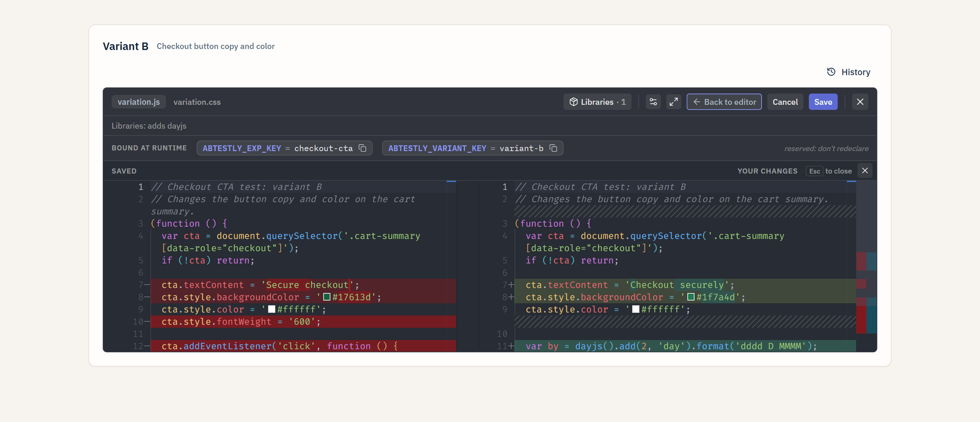Expand editor to fullscreen
The height and width of the screenshot is (422, 980).
[x=674, y=102]
